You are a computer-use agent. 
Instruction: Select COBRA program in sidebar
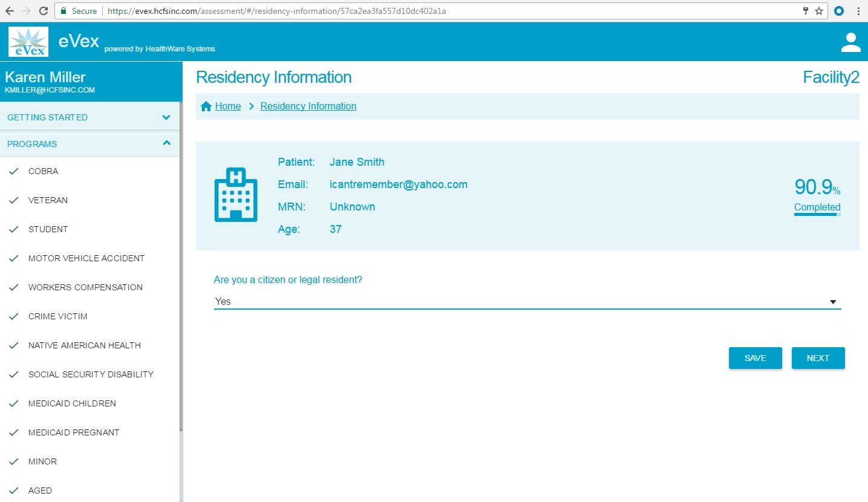[44, 171]
